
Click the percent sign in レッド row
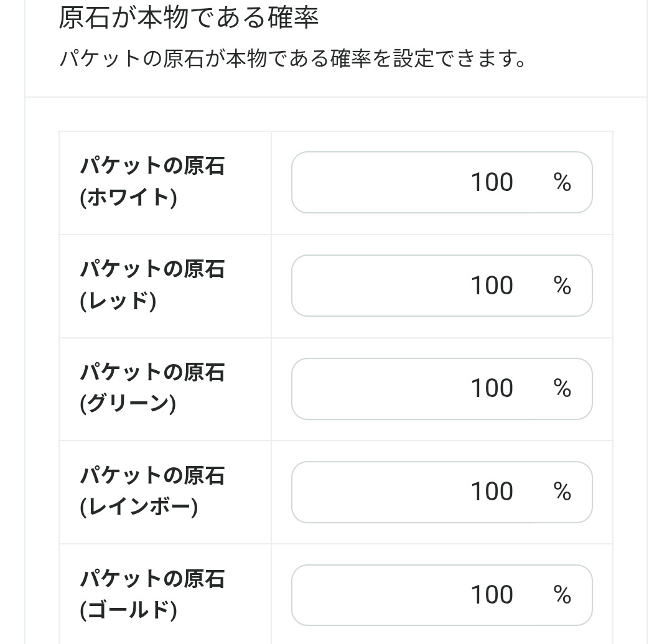pos(562,286)
